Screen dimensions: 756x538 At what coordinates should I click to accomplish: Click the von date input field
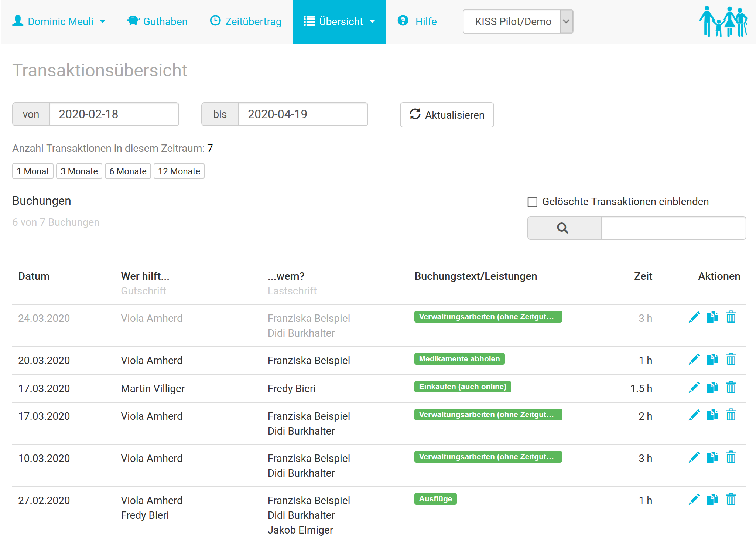(114, 114)
